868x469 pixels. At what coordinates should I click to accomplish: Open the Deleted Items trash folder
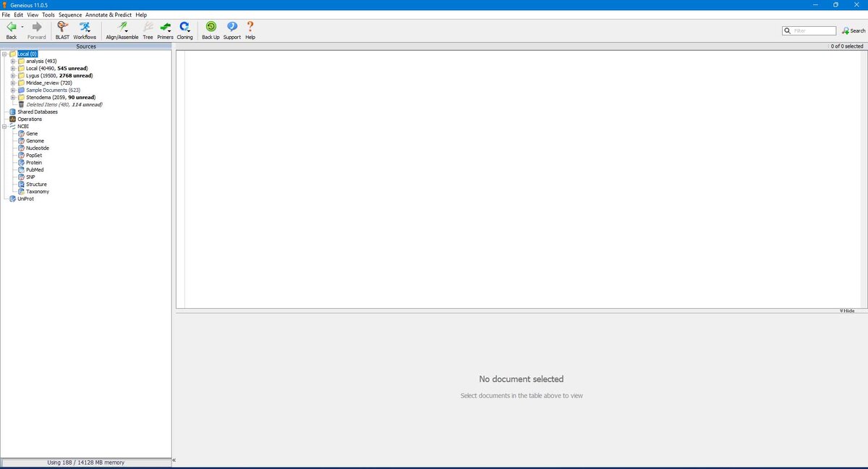click(x=64, y=105)
